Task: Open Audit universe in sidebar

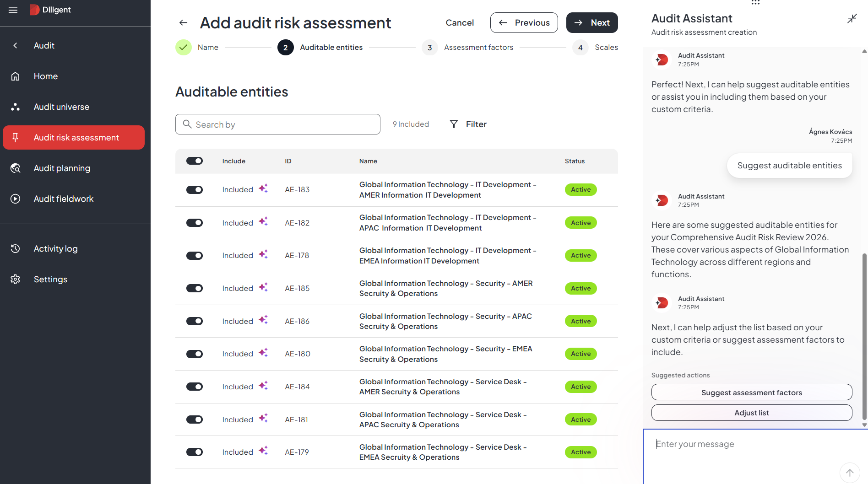Action: pyautogui.click(x=61, y=107)
